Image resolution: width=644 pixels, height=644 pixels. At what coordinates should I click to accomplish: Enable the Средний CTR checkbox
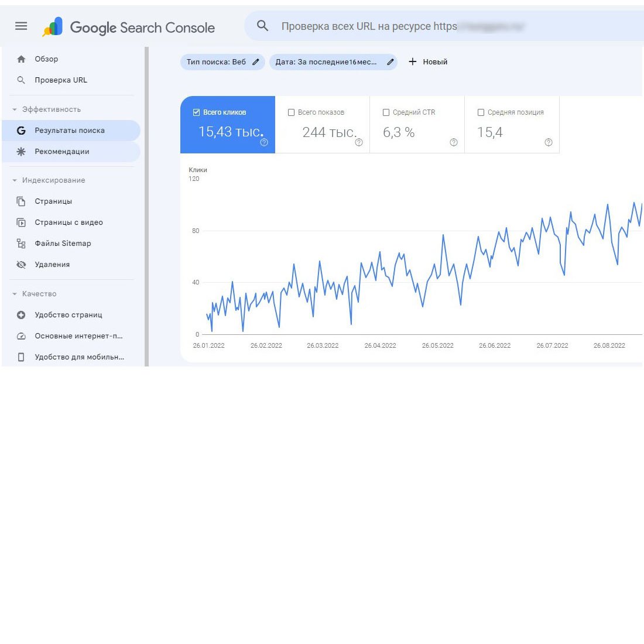point(386,112)
